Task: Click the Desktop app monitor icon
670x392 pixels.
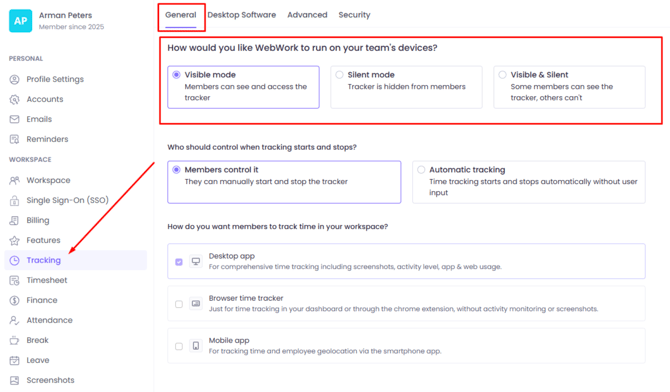Action: (196, 261)
